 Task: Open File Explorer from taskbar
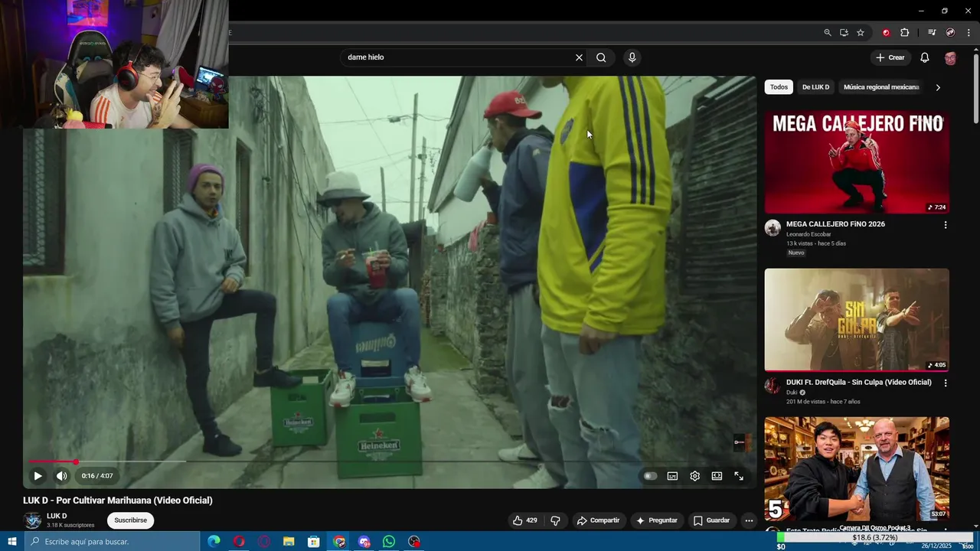289,542
